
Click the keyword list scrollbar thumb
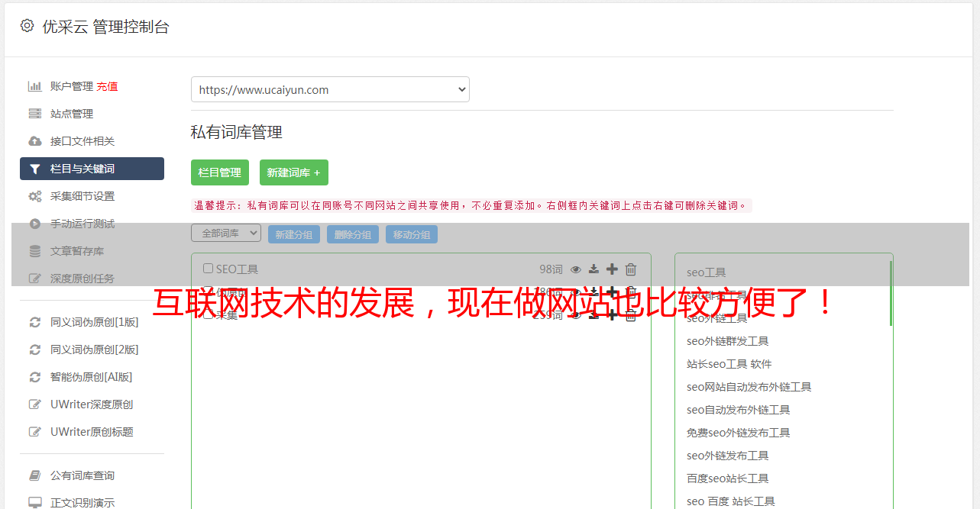coord(891,293)
